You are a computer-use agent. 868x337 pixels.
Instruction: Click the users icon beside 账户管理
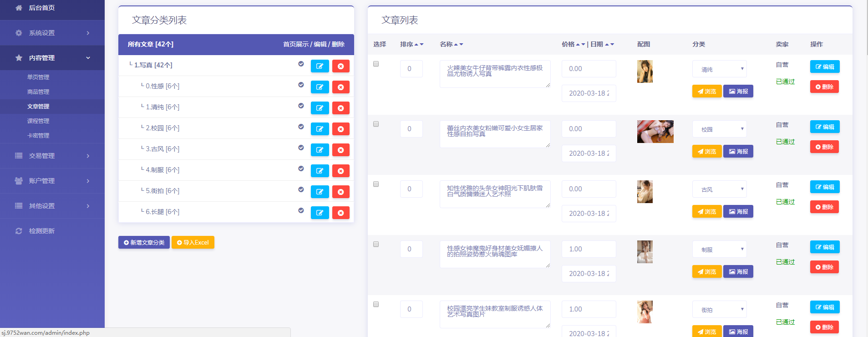(19, 181)
